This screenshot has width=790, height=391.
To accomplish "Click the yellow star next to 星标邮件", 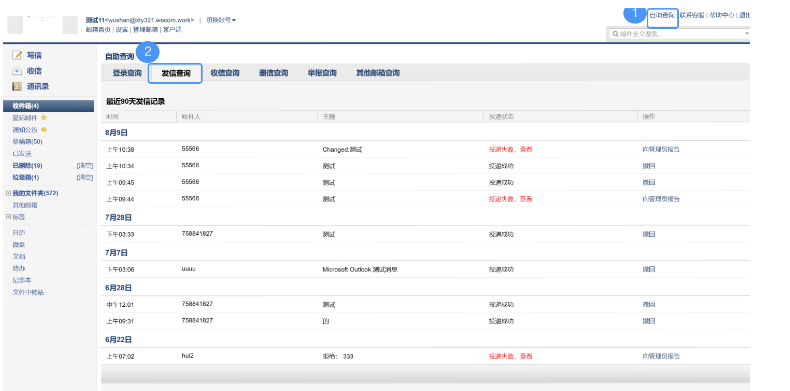I will 43,117.
